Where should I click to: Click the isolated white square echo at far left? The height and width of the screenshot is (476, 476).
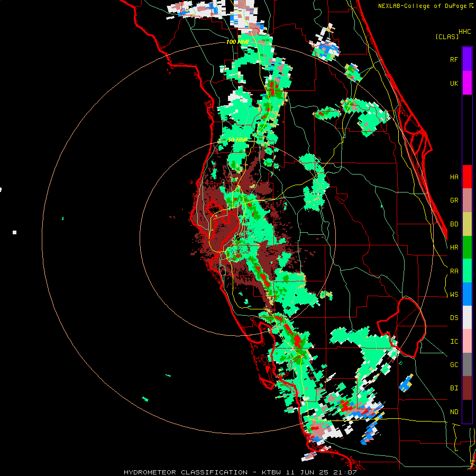tap(14, 233)
